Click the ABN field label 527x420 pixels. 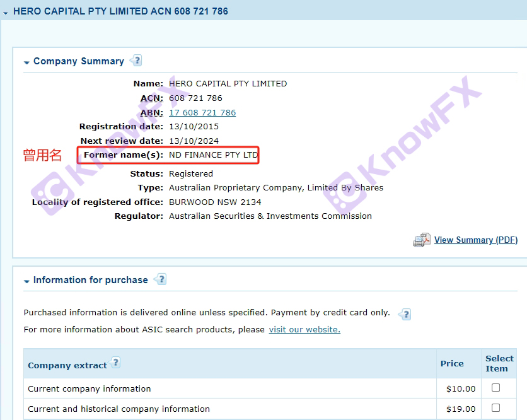pos(151,113)
